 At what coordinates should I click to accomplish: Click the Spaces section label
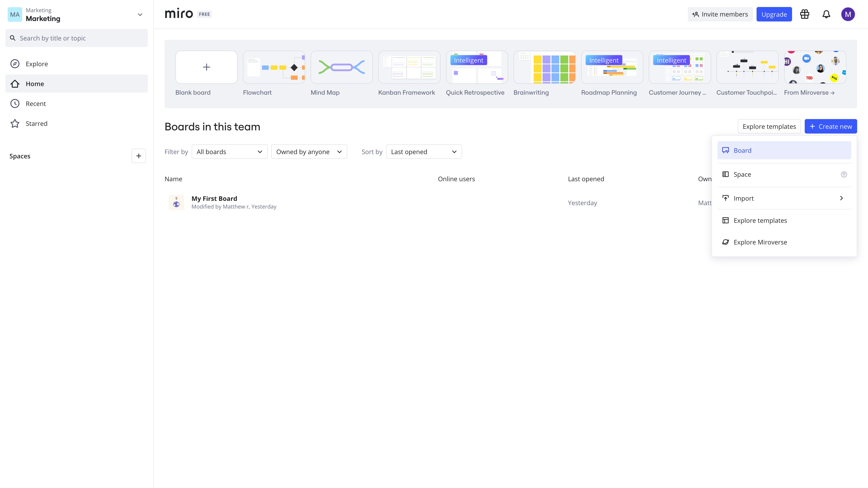pos(20,156)
